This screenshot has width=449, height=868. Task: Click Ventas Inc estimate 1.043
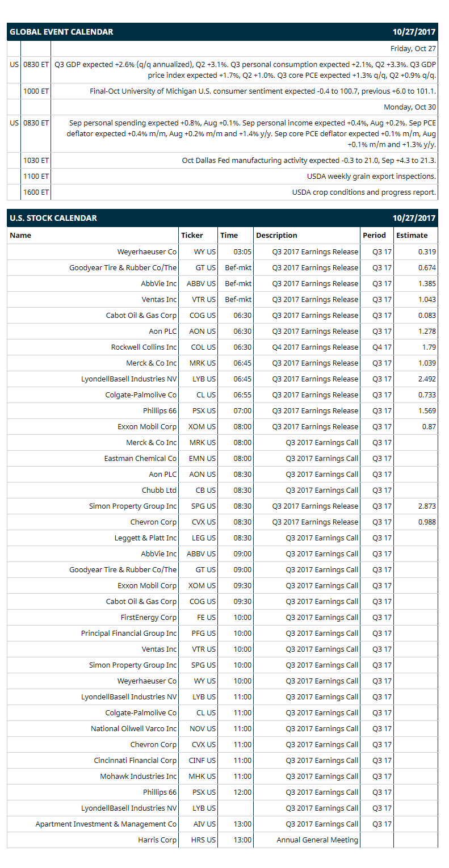(x=427, y=299)
